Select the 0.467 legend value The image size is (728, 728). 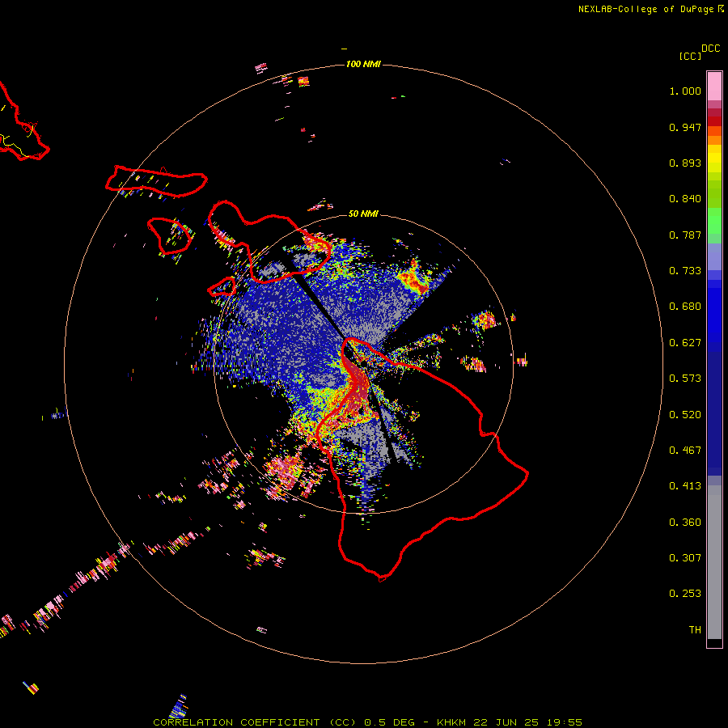tap(685, 451)
